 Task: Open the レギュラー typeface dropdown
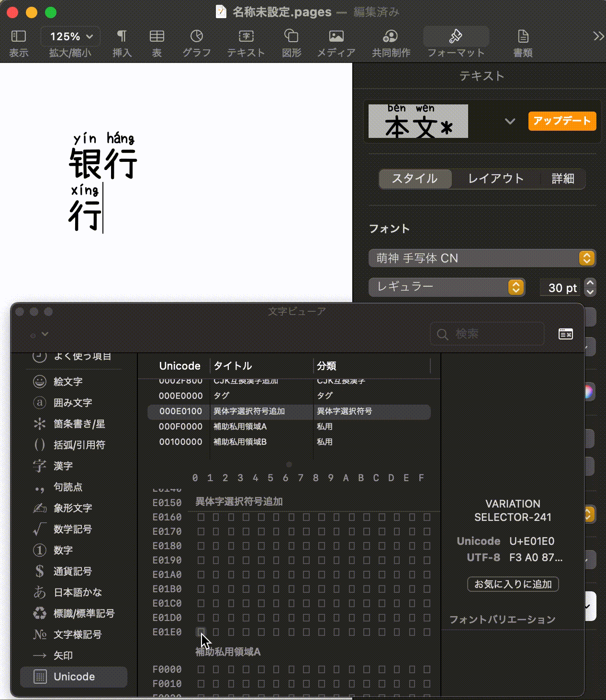(516, 287)
